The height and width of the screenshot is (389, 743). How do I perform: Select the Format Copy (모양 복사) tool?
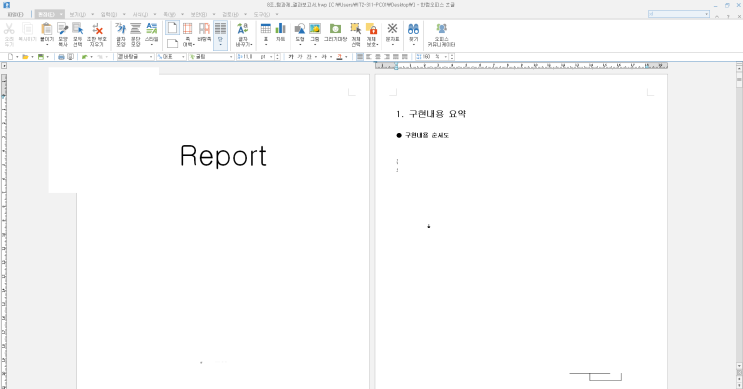pyautogui.click(x=63, y=29)
